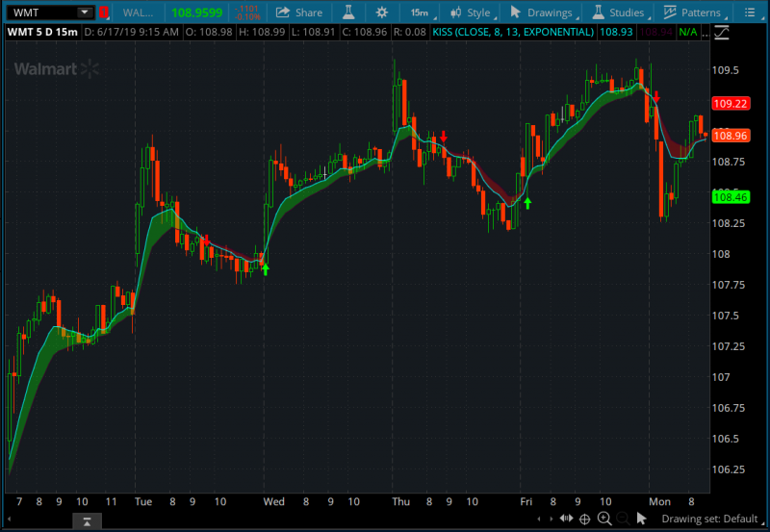
Task: Toggle the chart mode icon below toolbar
Action: (x=721, y=32)
